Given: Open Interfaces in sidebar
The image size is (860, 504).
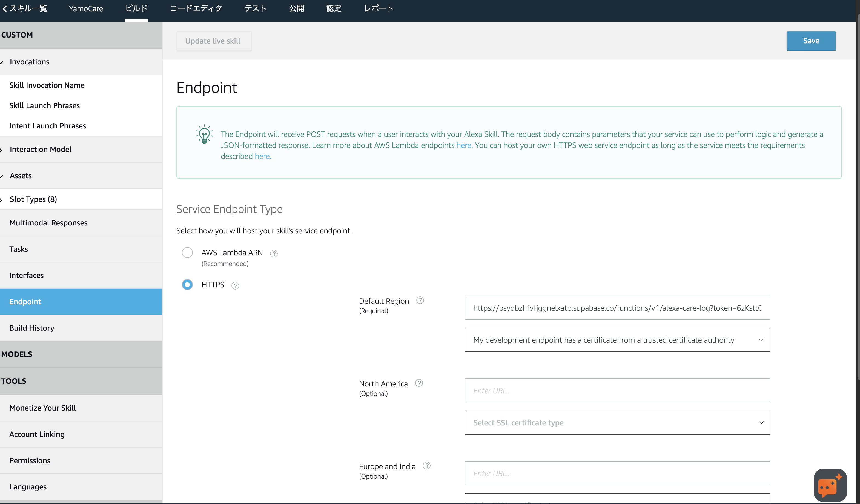Looking at the screenshot, I should click(x=81, y=275).
